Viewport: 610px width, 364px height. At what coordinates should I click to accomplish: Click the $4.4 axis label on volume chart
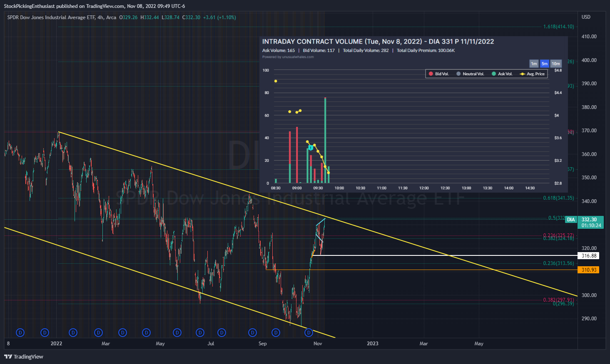[x=558, y=93]
